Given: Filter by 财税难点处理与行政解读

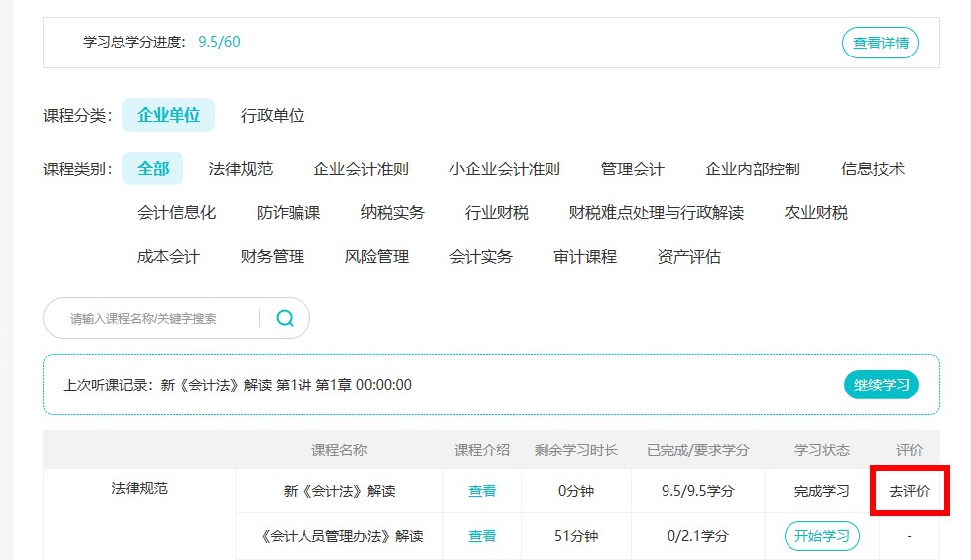Looking at the screenshot, I should (x=656, y=212).
